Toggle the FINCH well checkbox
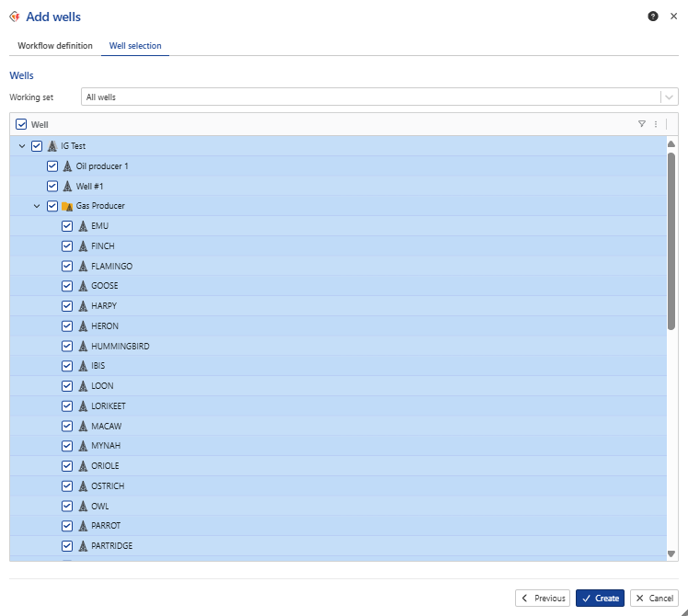688x616 pixels. click(x=67, y=246)
